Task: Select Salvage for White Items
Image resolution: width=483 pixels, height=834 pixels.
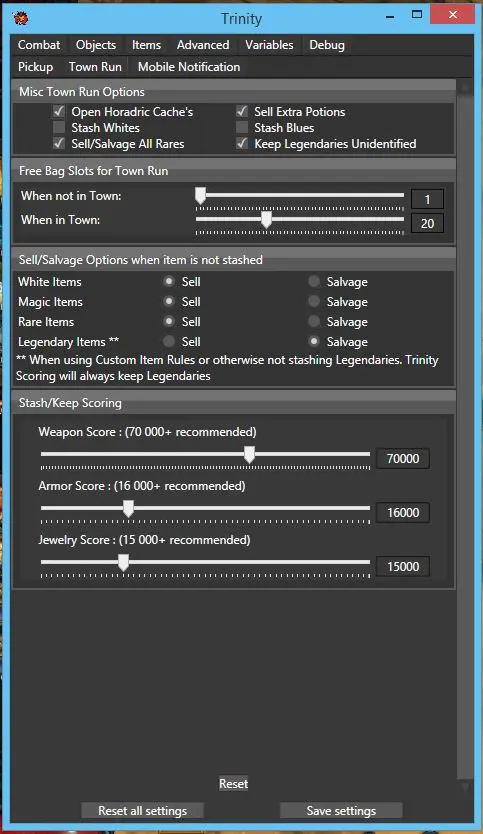Action: click(314, 281)
